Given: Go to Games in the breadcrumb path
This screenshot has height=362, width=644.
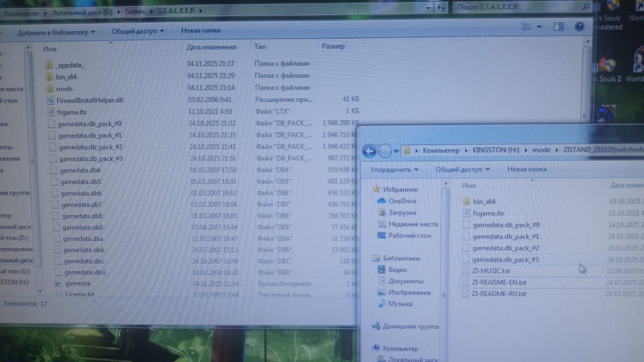Looking at the screenshot, I should point(135,12).
